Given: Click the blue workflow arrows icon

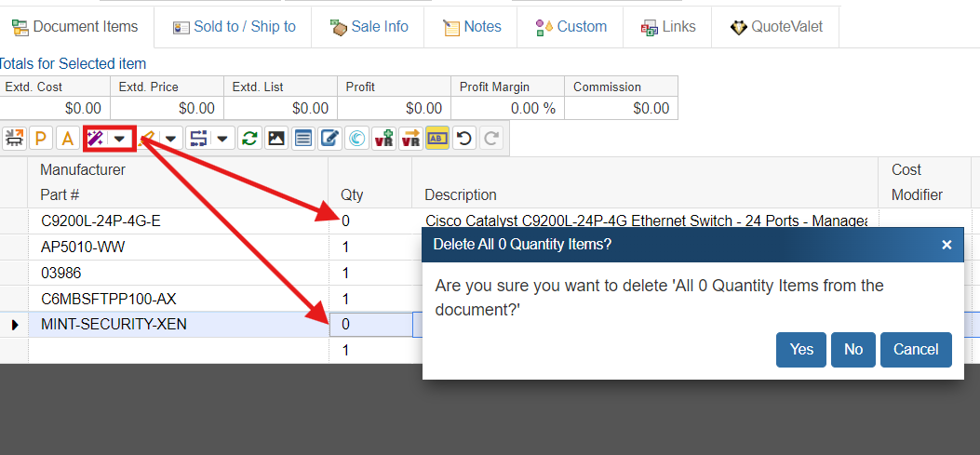Looking at the screenshot, I should [199, 138].
